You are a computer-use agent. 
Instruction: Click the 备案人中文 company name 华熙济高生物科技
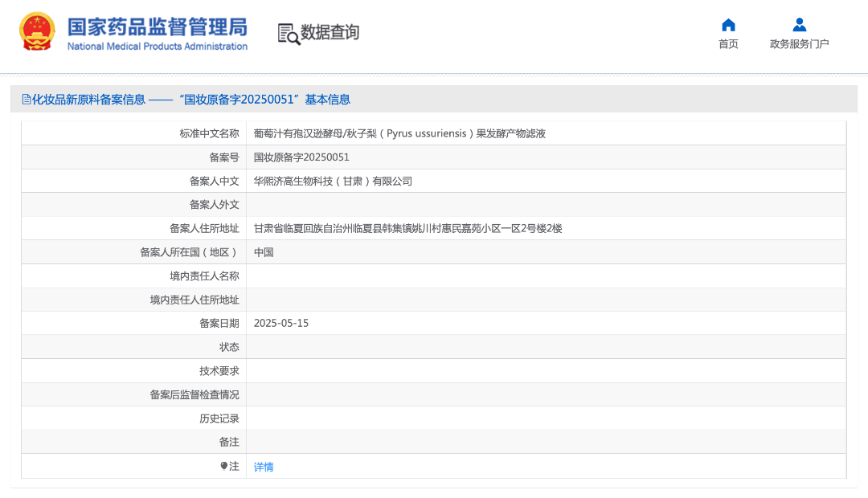coord(333,182)
